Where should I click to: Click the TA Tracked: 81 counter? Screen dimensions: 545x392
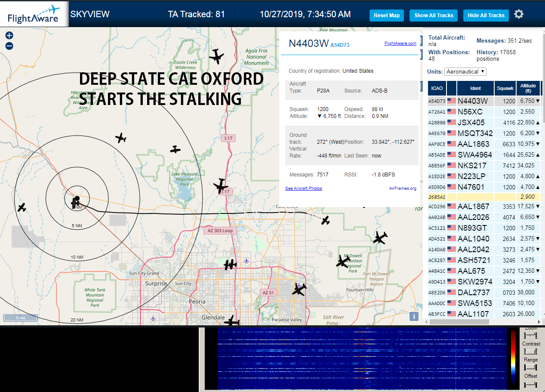[x=197, y=14]
